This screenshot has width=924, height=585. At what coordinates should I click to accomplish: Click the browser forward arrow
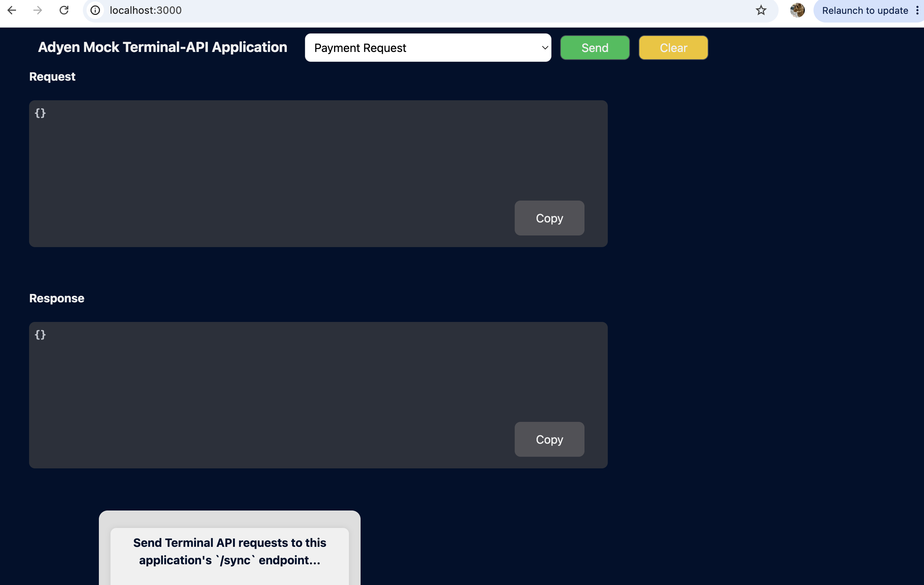37,11
